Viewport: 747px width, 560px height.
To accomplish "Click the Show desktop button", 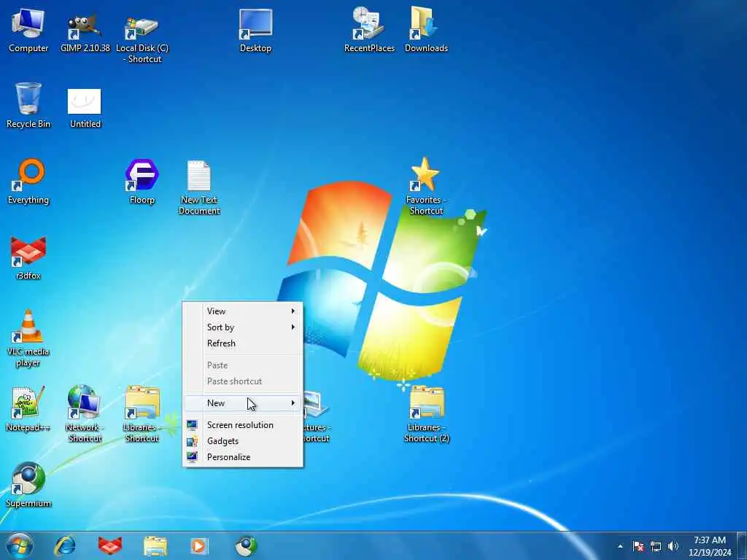I will (x=742, y=545).
